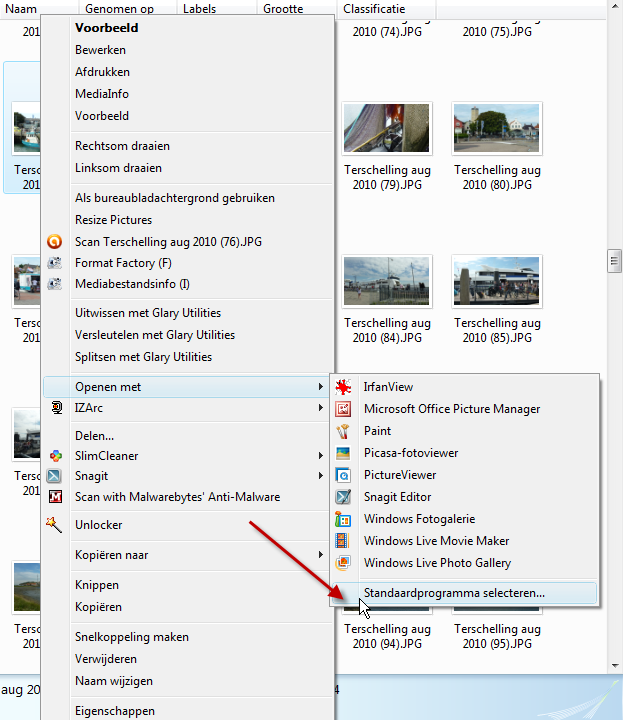Image resolution: width=623 pixels, height=720 pixels.
Task: Click the Snagit Editor icon
Action: (x=343, y=497)
